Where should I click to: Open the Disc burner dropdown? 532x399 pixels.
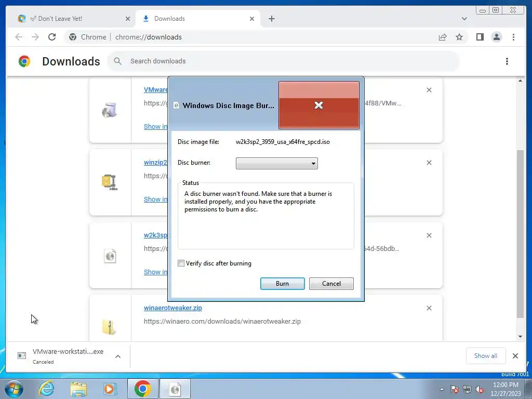pos(276,163)
